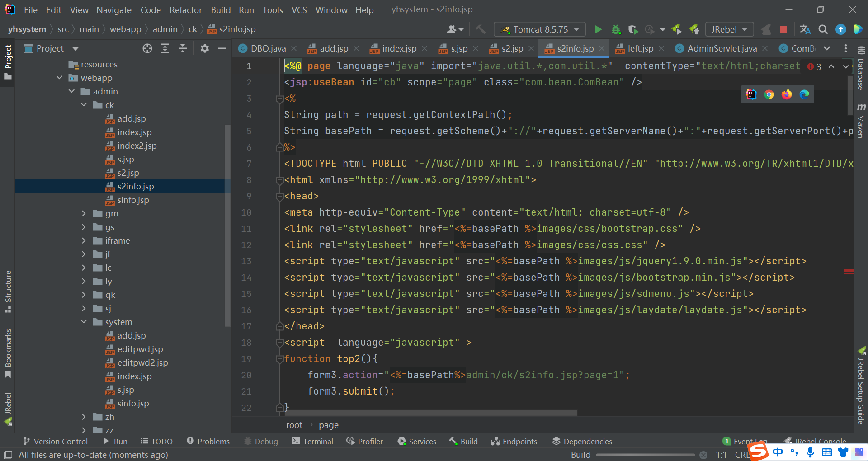Image resolution: width=868 pixels, height=461 pixels.
Task: Toggle the Bookmarks tool window
Action: [x=8, y=353]
